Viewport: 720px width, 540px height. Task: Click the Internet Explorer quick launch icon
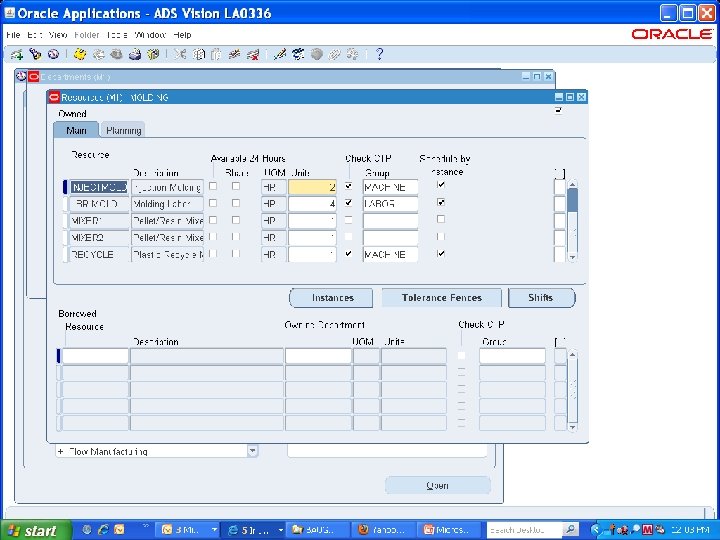103,529
